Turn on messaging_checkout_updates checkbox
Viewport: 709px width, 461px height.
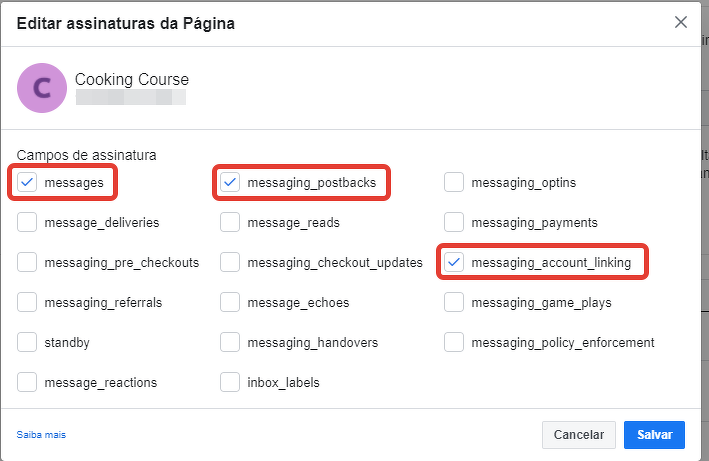coord(230,262)
